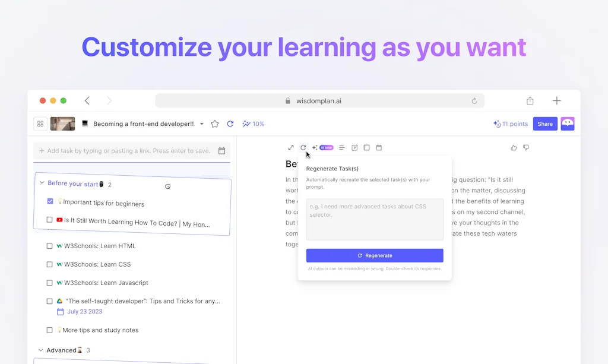This screenshot has height=364, width=608.
Task: Check the Is It Still Worth Learning How To Code task
Action: [x=50, y=220]
